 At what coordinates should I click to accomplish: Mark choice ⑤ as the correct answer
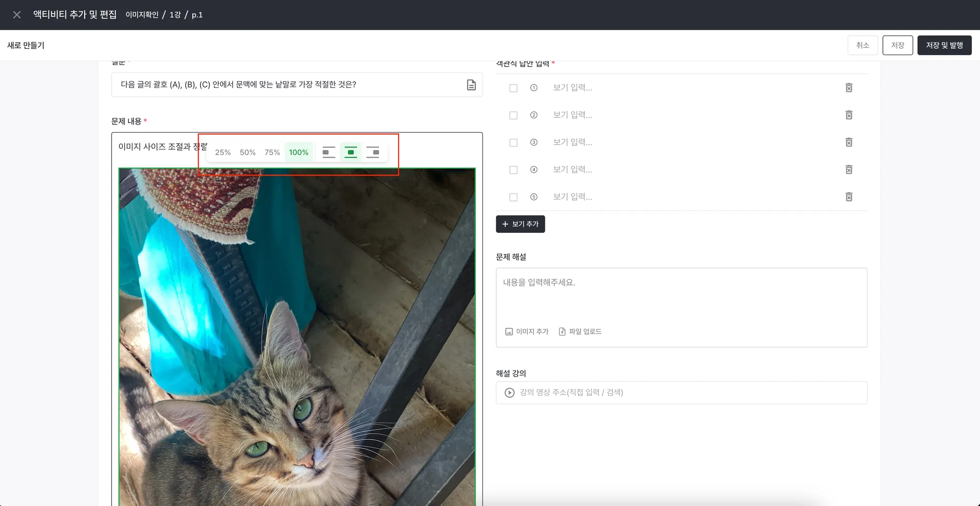coord(513,197)
